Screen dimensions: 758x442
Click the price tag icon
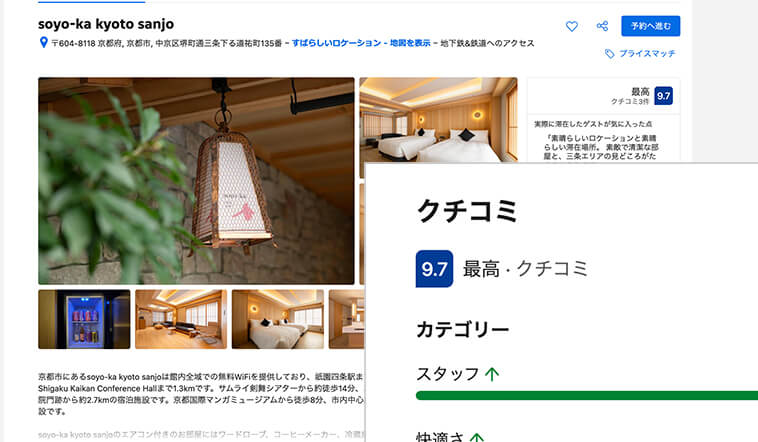[x=610, y=54]
